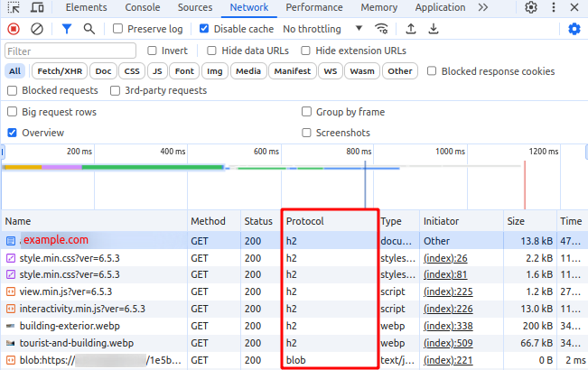Export HAR file download icon
This screenshot has width=588, height=370.
[x=434, y=29]
